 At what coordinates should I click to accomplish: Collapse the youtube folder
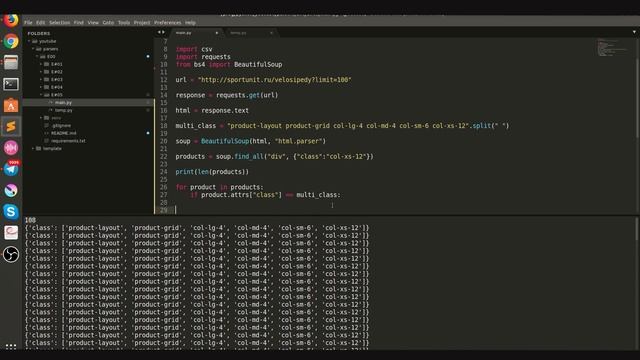click(x=29, y=41)
